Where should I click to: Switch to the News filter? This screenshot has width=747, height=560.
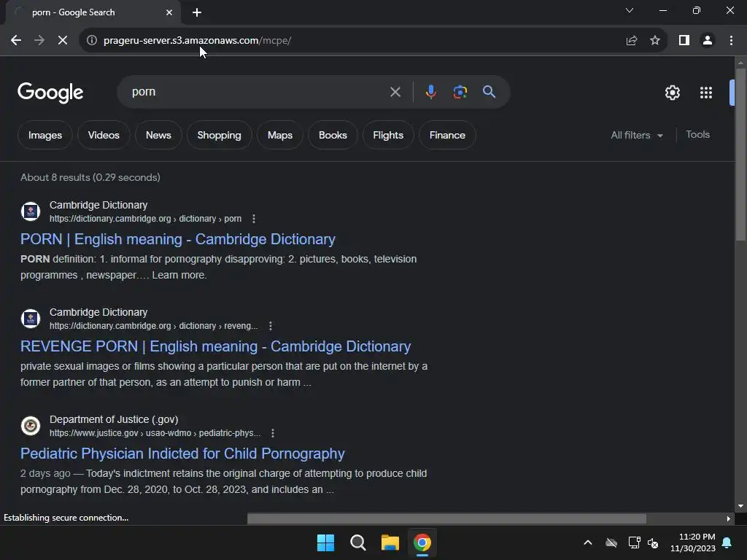coord(158,135)
